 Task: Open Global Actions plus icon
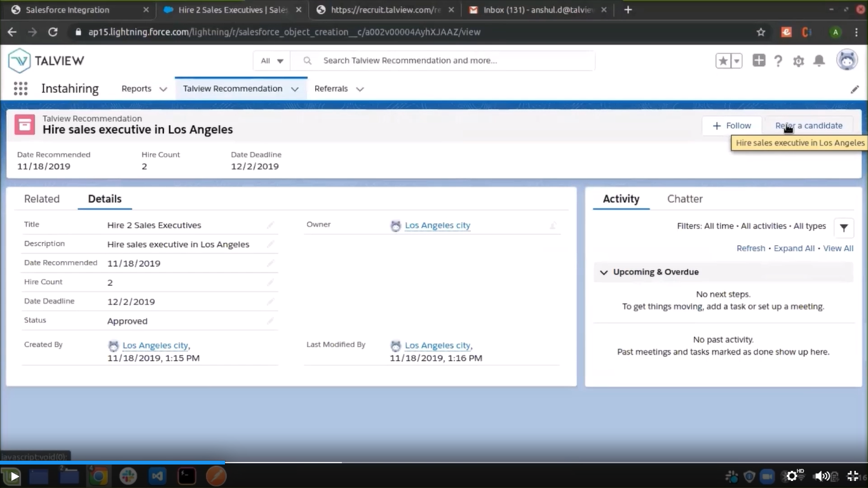pos(759,60)
